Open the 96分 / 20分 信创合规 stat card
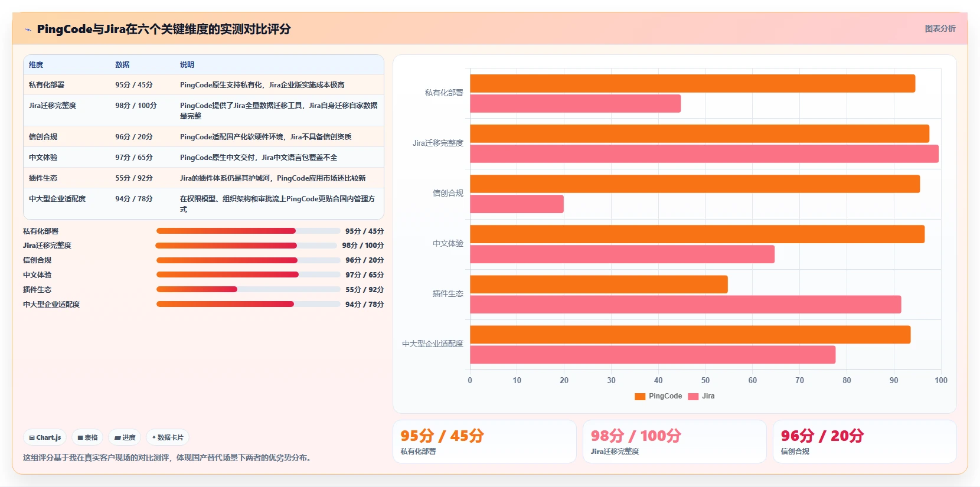This screenshot has height=487, width=980. coord(865,442)
